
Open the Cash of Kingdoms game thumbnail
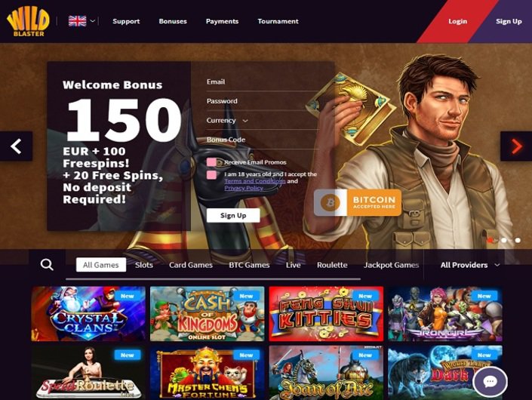click(x=207, y=314)
